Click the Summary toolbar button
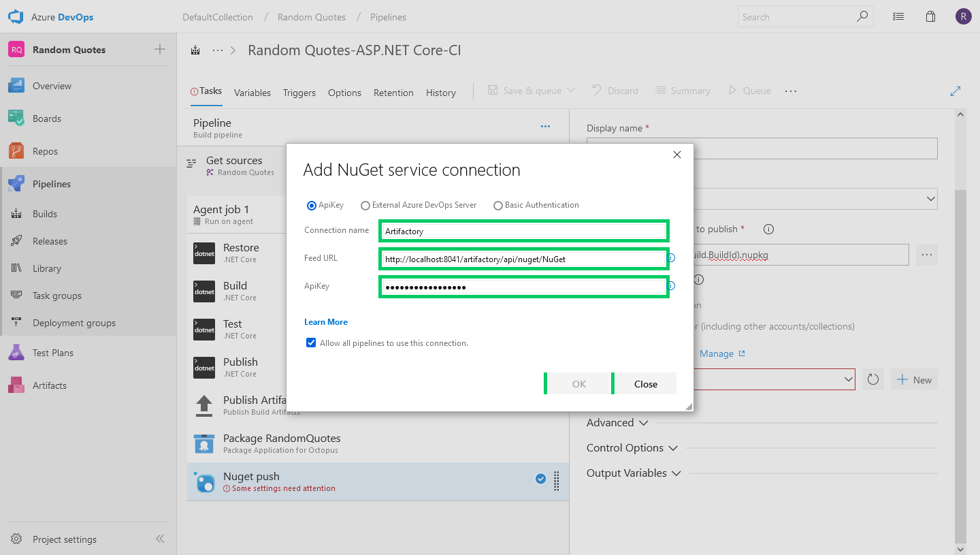The image size is (980, 555). pos(682,91)
